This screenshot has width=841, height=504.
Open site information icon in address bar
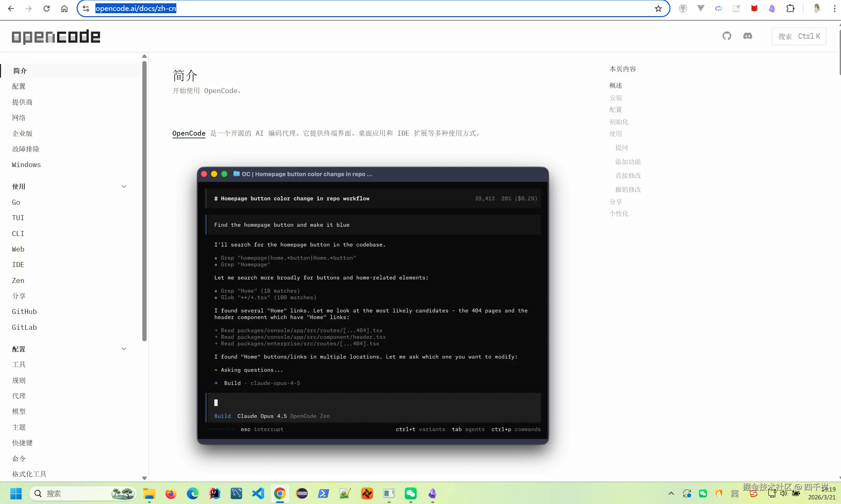(x=85, y=9)
